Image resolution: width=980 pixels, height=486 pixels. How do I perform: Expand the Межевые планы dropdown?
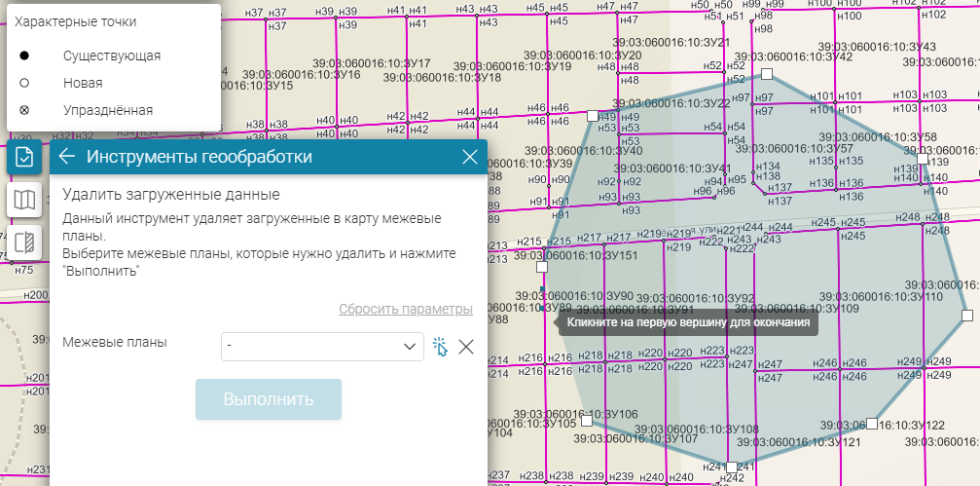click(x=409, y=346)
